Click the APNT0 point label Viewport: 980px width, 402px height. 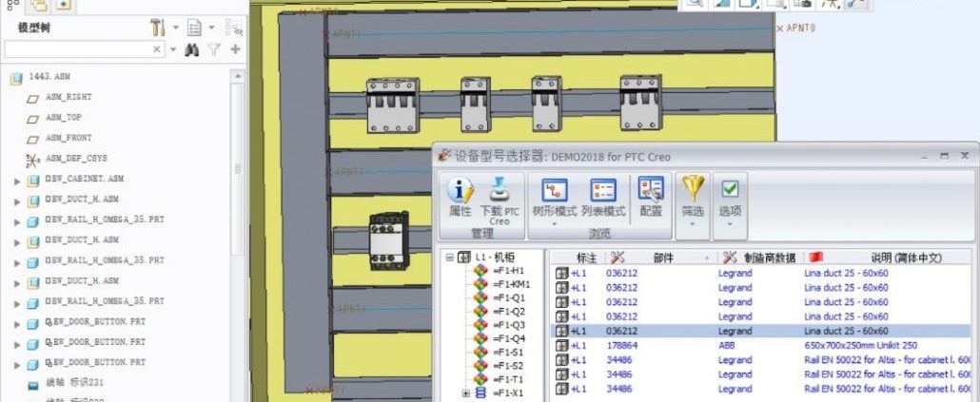800,29
